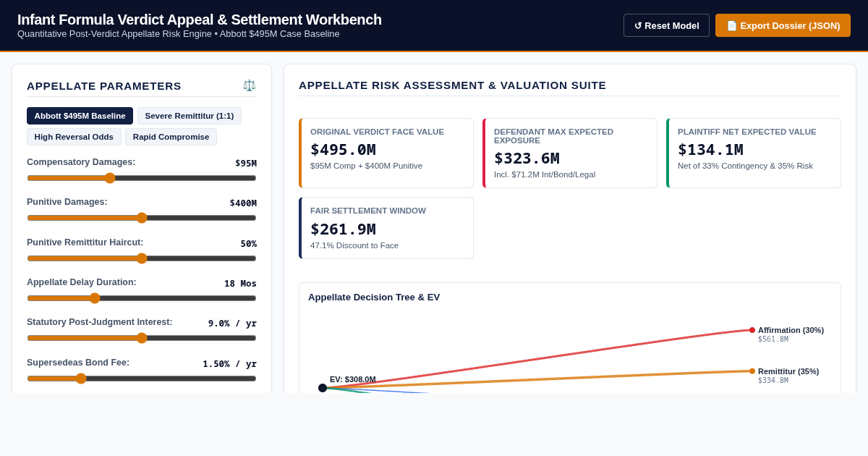The image size is (868, 456).
Task: Click the Remittitur (35%) node label
Action: tap(788, 371)
